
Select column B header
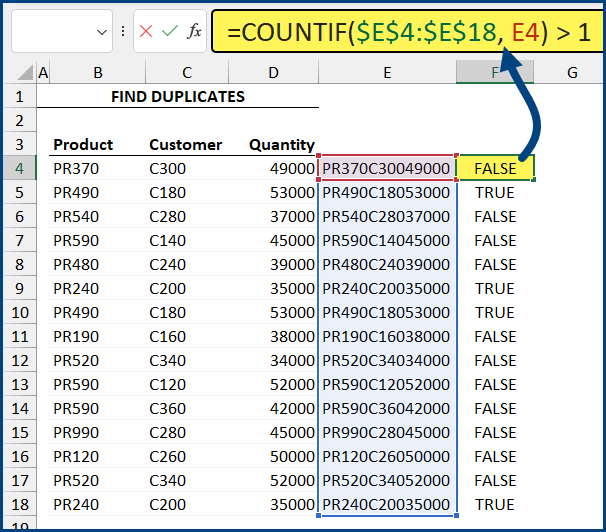[98, 73]
